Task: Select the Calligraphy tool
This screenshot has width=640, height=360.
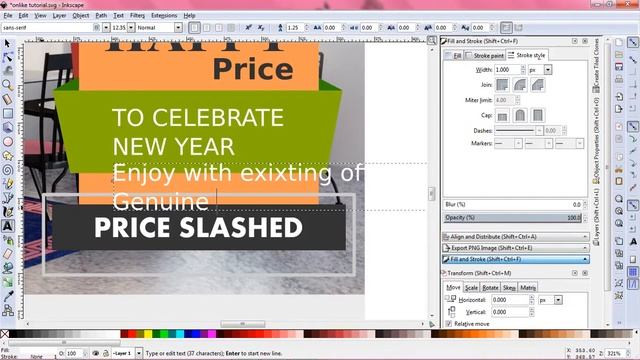Action: [x=7, y=212]
